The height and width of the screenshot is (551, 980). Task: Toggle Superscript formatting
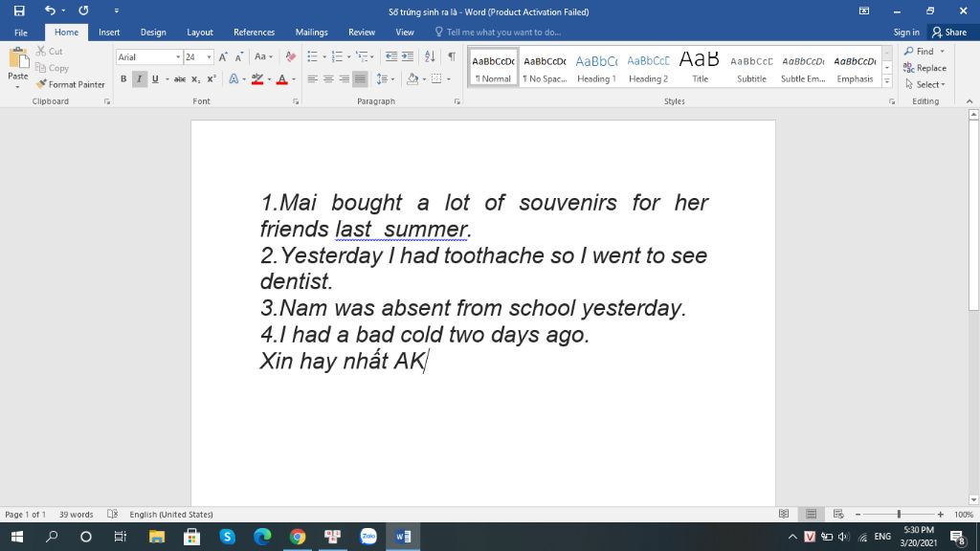(x=212, y=79)
